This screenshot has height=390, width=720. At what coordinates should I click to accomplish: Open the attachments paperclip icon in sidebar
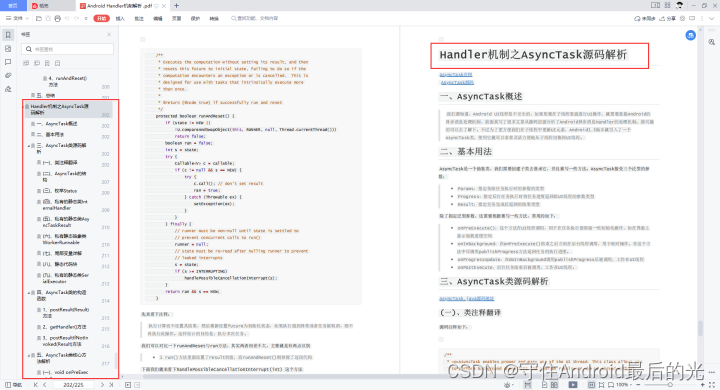8,75
